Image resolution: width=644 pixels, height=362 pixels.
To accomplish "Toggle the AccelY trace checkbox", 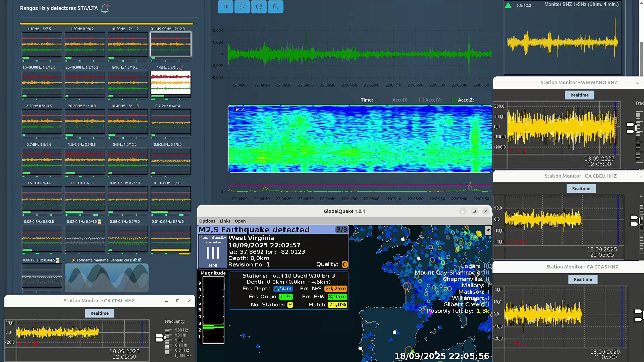I will point(421,100).
